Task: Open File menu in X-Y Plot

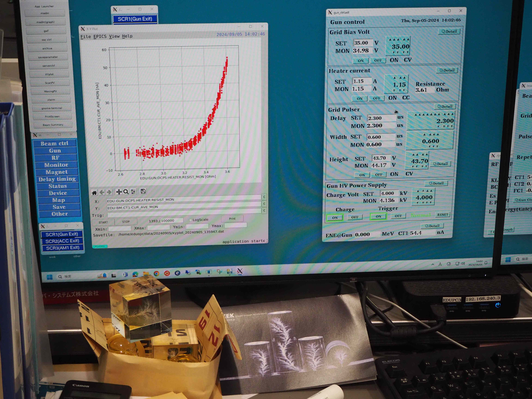Action: [x=86, y=37]
